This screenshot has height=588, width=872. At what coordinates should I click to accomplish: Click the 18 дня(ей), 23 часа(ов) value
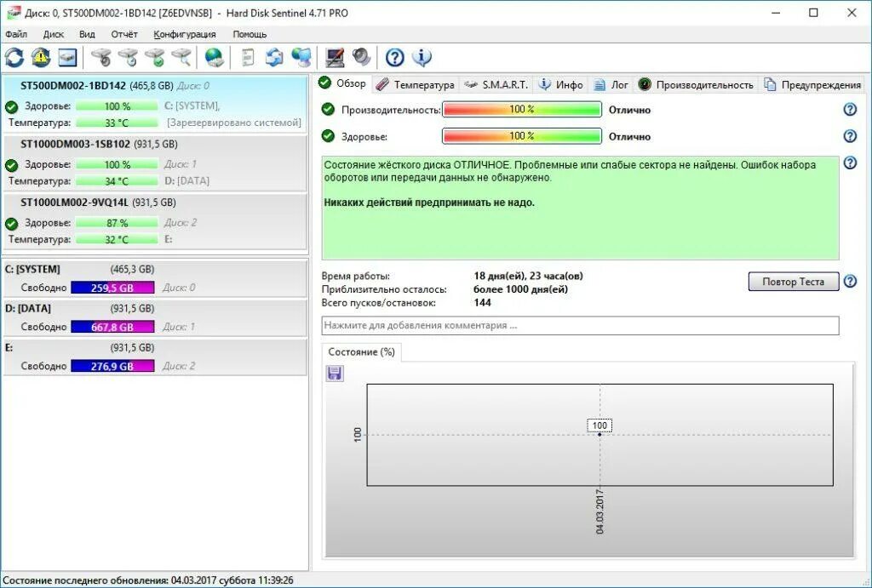coord(528,276)
